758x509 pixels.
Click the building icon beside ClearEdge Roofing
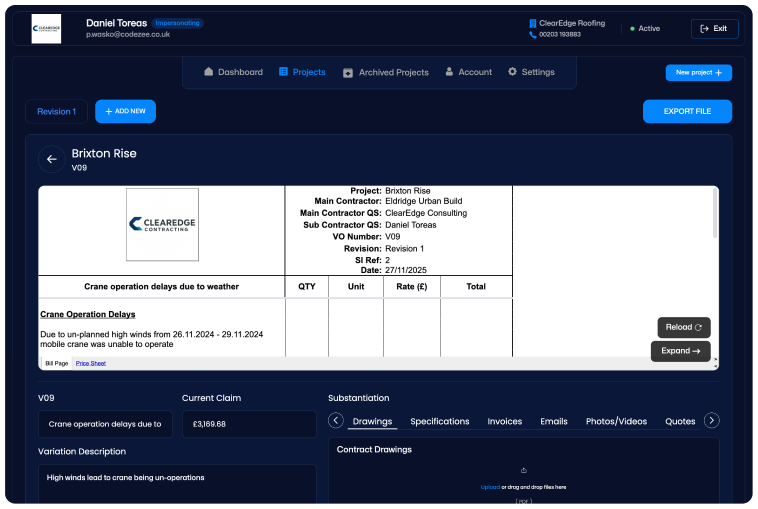[x=533, y=23]
